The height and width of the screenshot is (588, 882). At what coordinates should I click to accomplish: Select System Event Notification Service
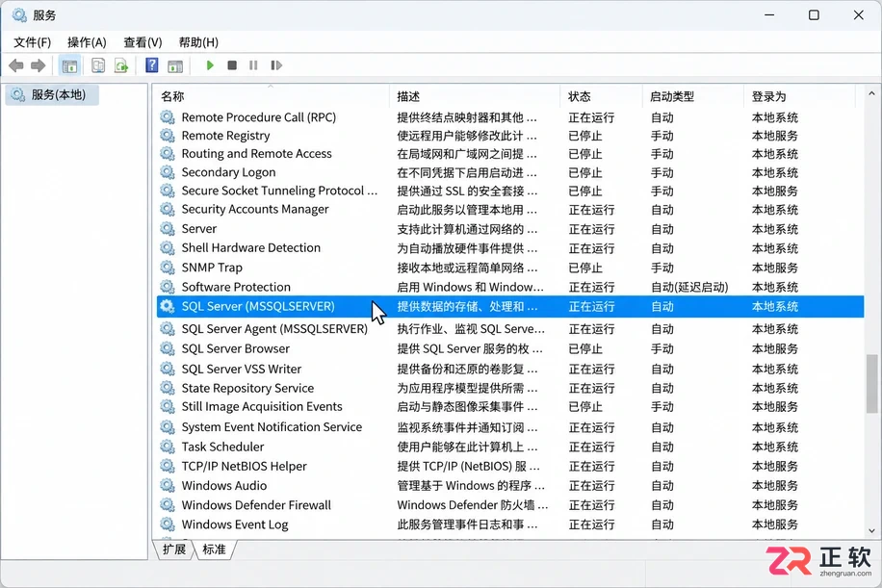click(509, 427)
